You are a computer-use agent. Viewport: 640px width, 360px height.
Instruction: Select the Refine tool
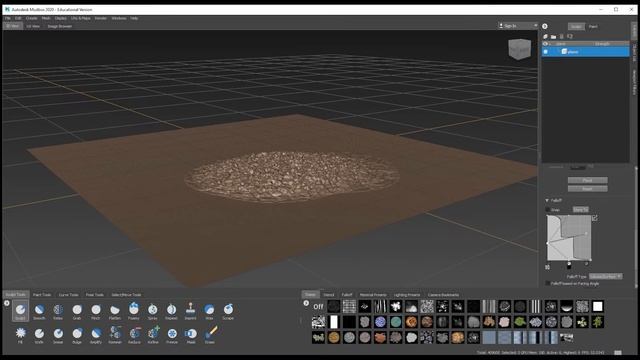point(153,335)
